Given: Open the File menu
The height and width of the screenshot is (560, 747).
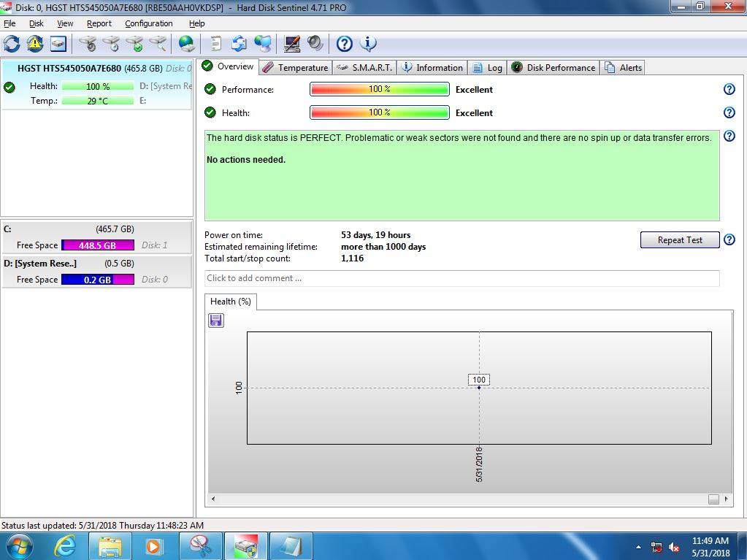Looking at the screenshot, I should (9, 23).
